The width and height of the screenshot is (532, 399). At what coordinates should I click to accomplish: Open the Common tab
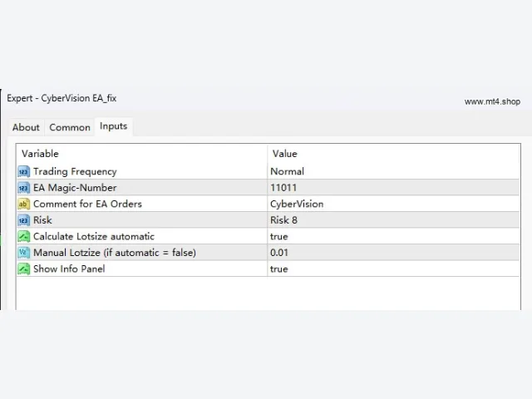[x=70, y=127]
